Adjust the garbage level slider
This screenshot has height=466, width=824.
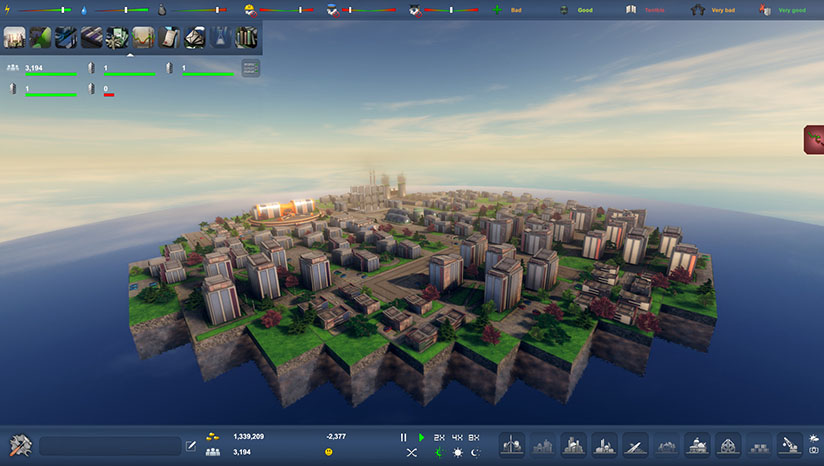pos(200,10)
